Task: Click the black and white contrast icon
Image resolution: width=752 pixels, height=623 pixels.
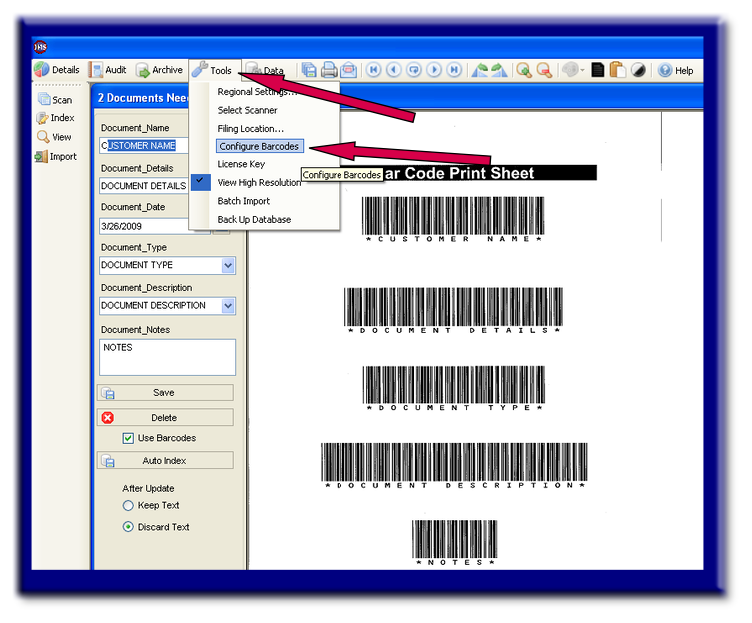Action: click(x=638, y=70)
